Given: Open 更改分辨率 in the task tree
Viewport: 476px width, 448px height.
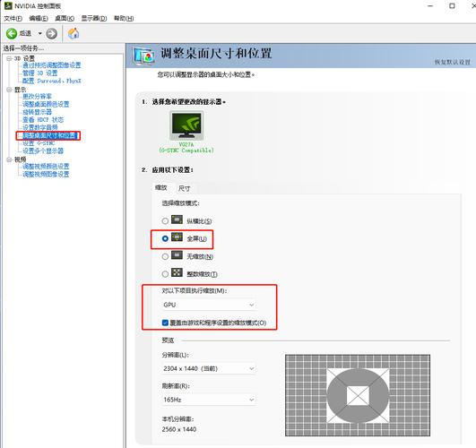Looking at the screenshot, I should [37, 97].
